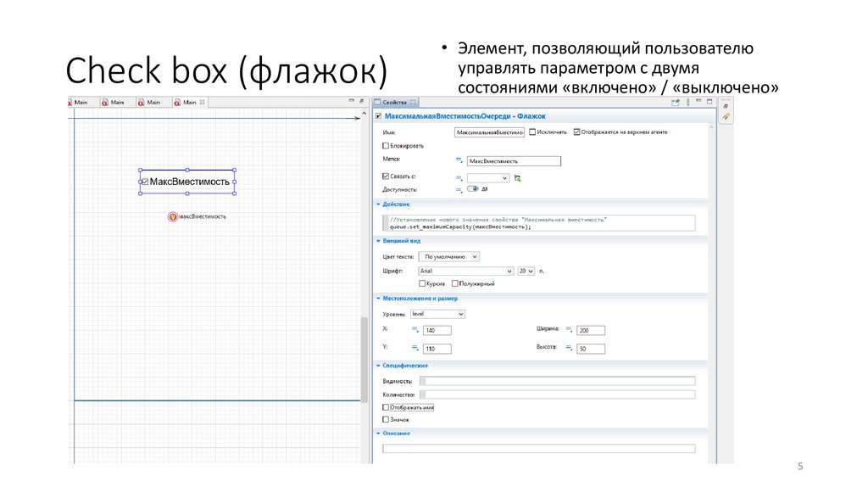868x487 pixels.
Task: Enable the Исключить checkbox
Action: (x=532, y=132)
